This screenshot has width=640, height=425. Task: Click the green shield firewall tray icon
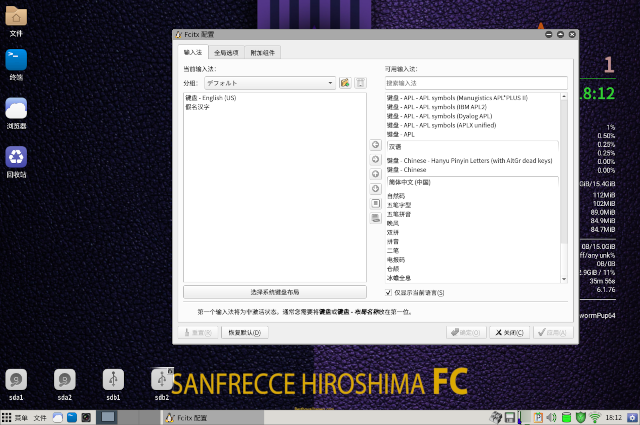coord(580,417)
